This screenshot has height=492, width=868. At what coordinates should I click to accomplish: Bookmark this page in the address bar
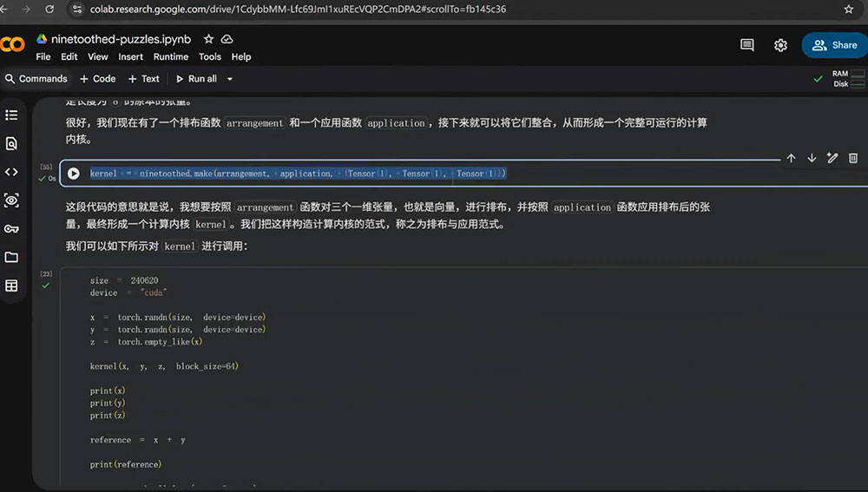(849, 10)
